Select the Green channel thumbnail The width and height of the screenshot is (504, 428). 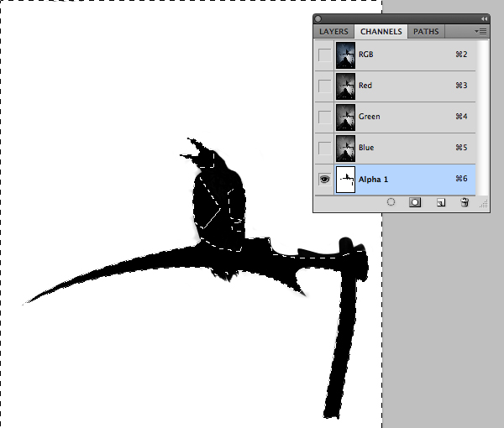point(345,117)
